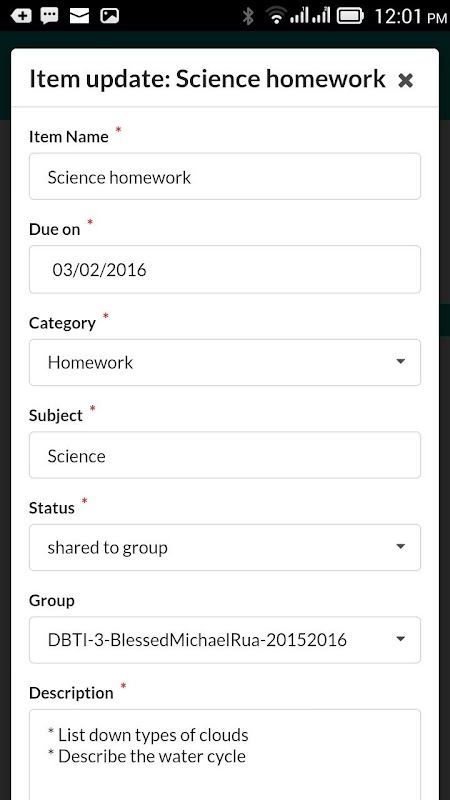Screen dimensions: 450x800
Task: Click the Due on date field
Action: pyautogui.click(x=225, y=269)
